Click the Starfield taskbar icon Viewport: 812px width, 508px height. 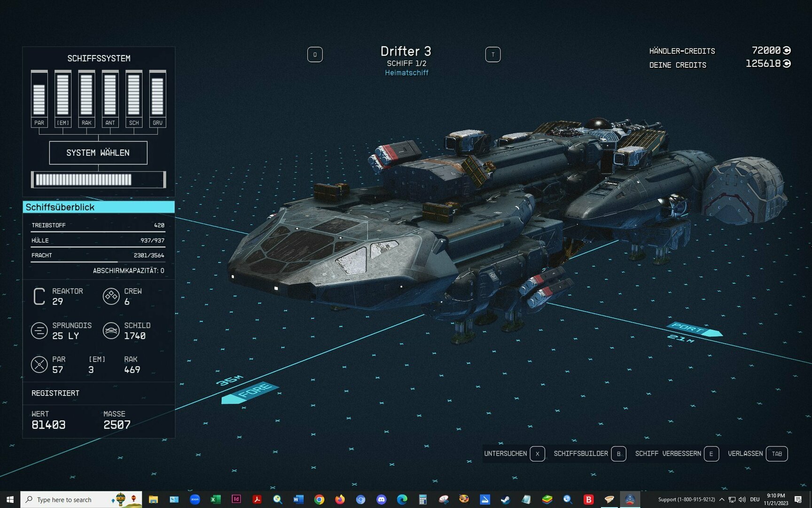[630, 500]
